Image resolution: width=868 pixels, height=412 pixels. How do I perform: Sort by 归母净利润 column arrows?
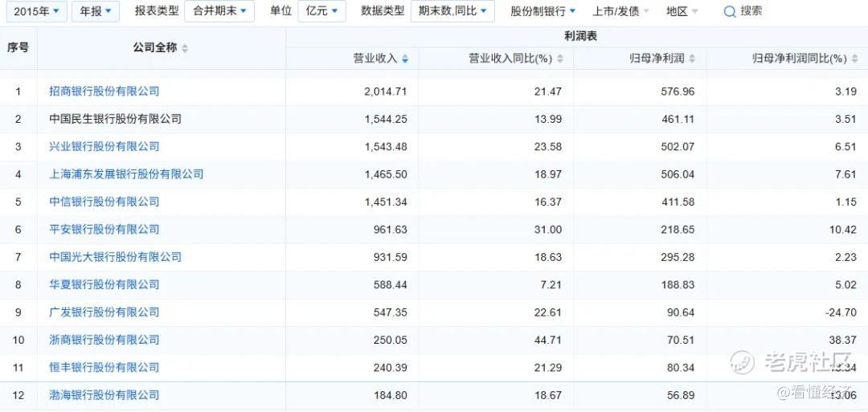point(693,59)
